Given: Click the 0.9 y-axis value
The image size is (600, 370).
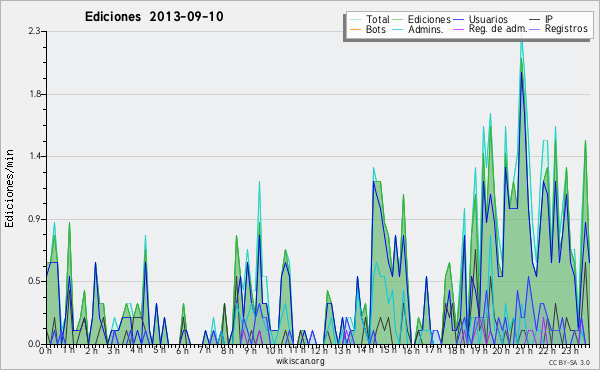Looking at the screenshot, I should coord(34,219).
